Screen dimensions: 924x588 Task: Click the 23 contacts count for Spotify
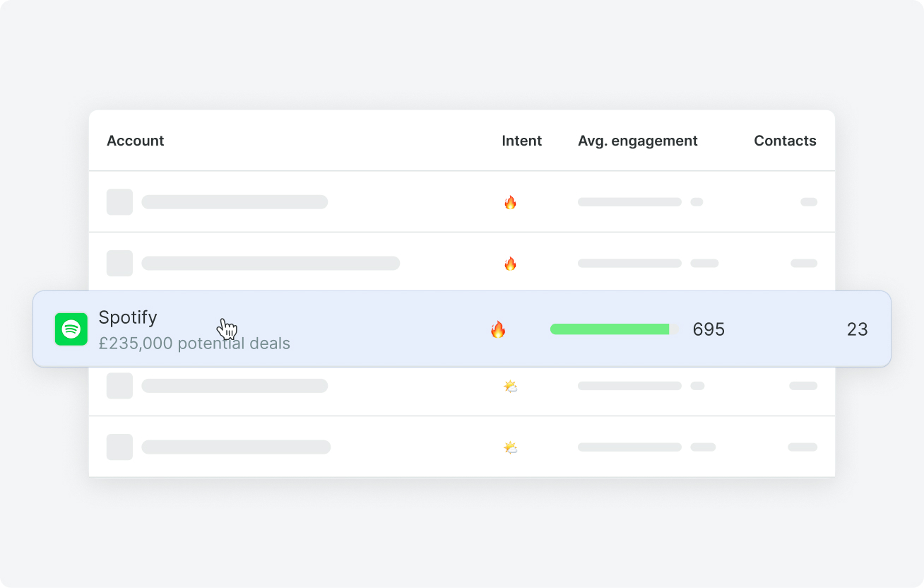[857, 329]
